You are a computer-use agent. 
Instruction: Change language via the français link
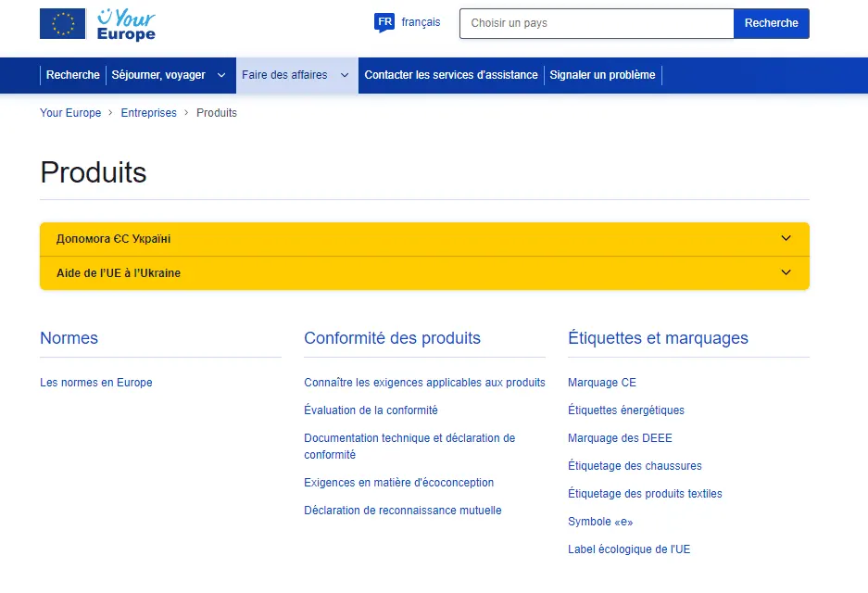421,22
